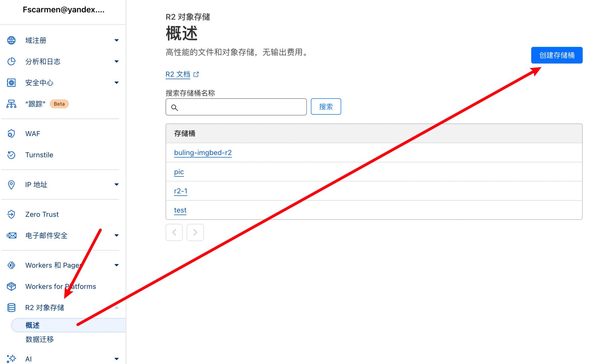Select the 概述 submenu item

click(x=68, y=325)
